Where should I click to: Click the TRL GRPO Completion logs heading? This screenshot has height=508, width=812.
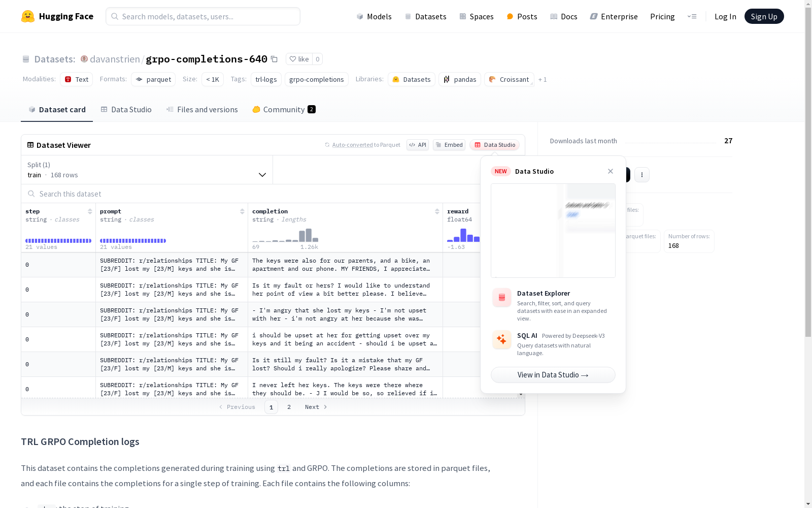pos(80,441)
